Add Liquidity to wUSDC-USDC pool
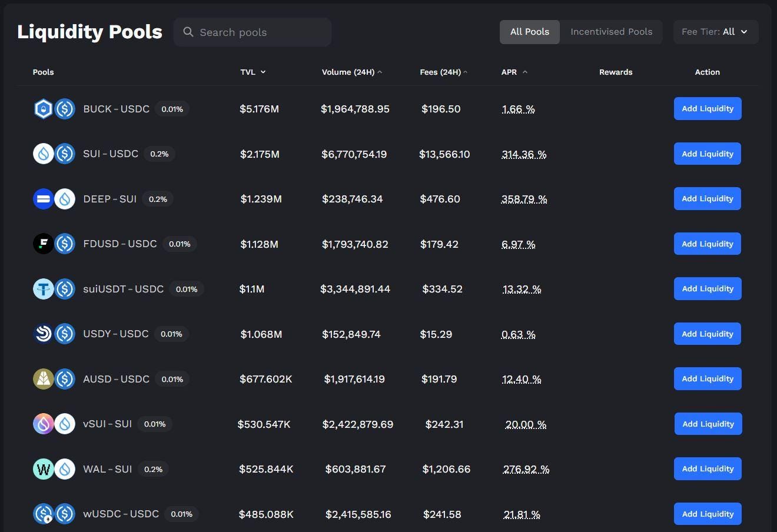The width and height of the screenshot is (777, 532). click(x=708, y=514)
